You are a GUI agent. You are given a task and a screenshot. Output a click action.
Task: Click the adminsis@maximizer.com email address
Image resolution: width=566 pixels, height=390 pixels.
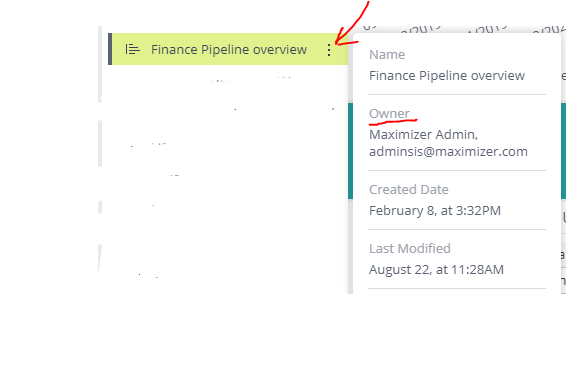[448, 151]
